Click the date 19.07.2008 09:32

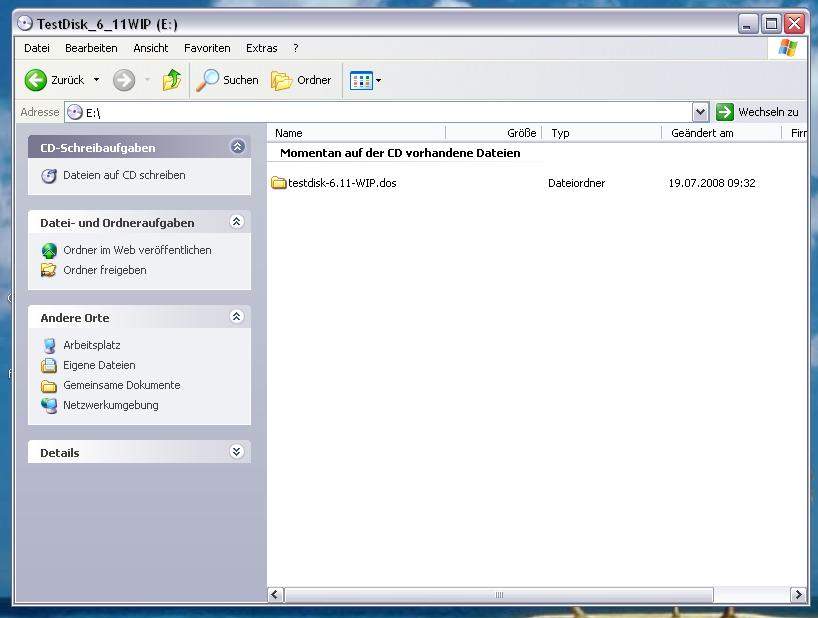[x=712, y=183]
